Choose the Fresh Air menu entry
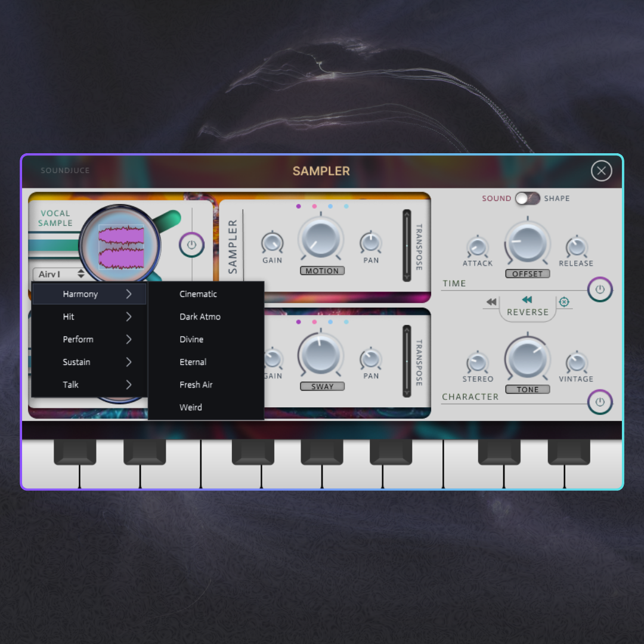 196,385
